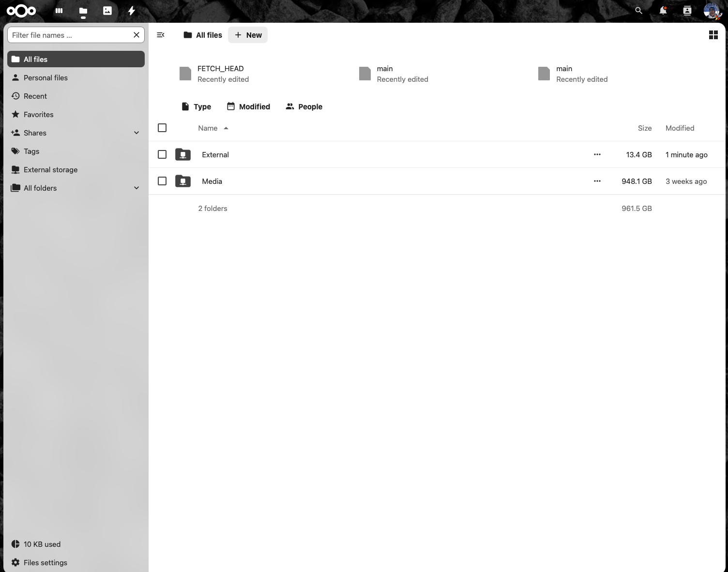Expand the Shares section
The image size is (728, 572).
136,133
